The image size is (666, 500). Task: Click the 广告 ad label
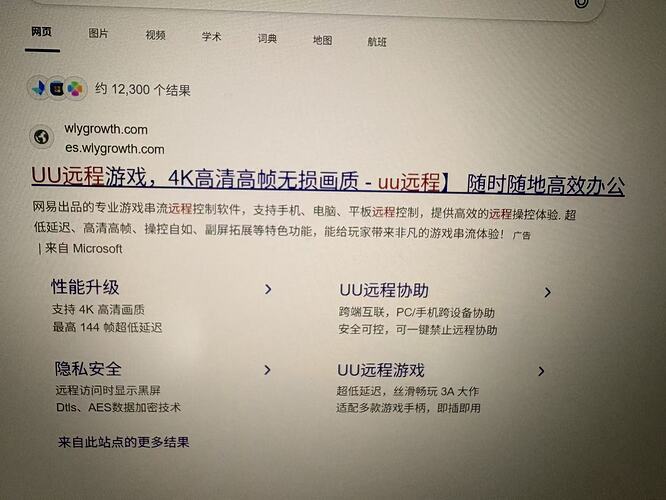click(x=522, y=235)
